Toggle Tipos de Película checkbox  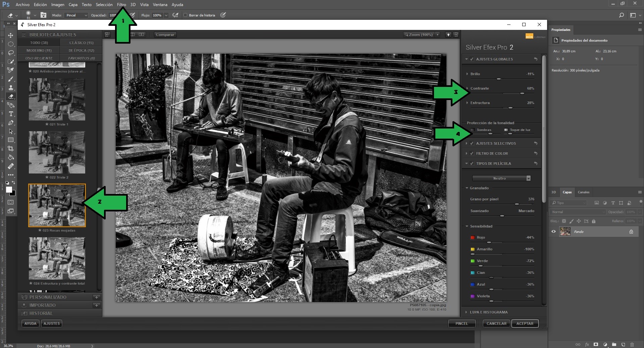tap(472, 163)
